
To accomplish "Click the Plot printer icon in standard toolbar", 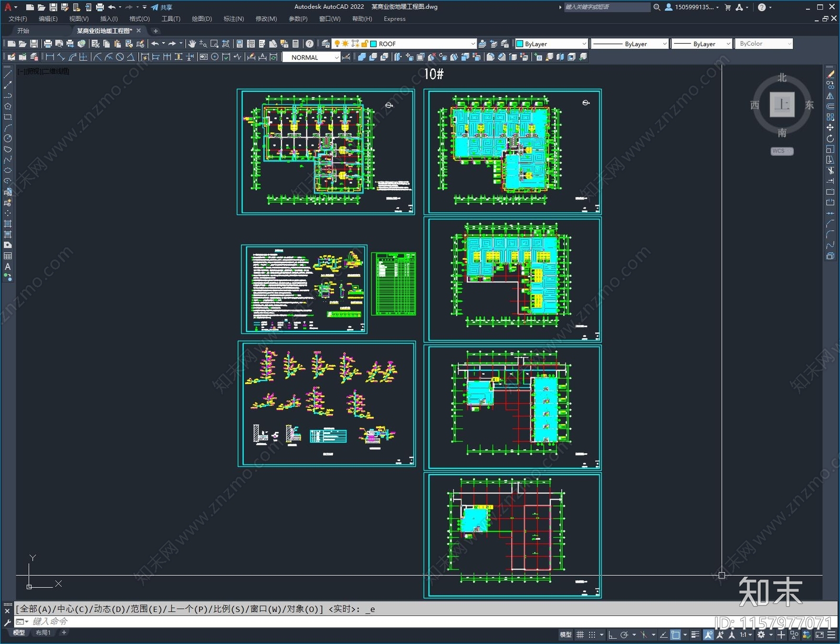I will 48,44.
